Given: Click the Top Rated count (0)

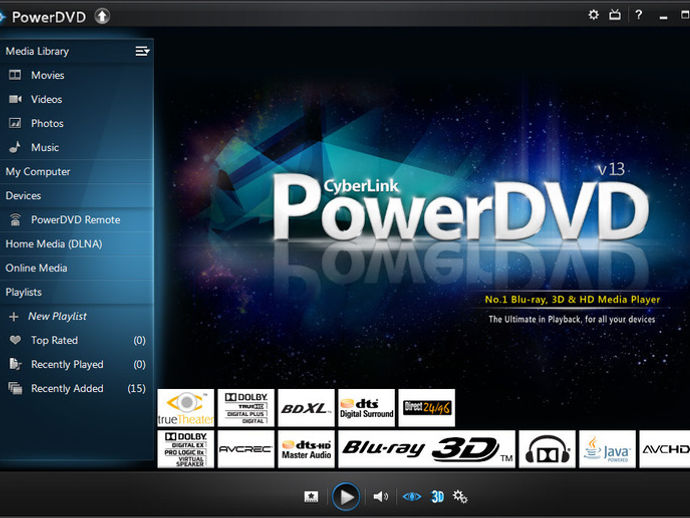Looking at the screenshot, I should (x=139, y=340).
